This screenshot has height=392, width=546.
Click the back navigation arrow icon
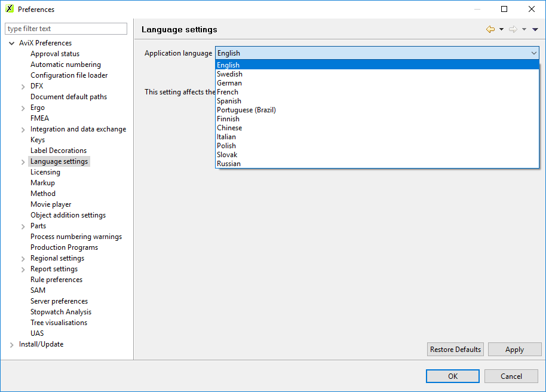point(490,29)
